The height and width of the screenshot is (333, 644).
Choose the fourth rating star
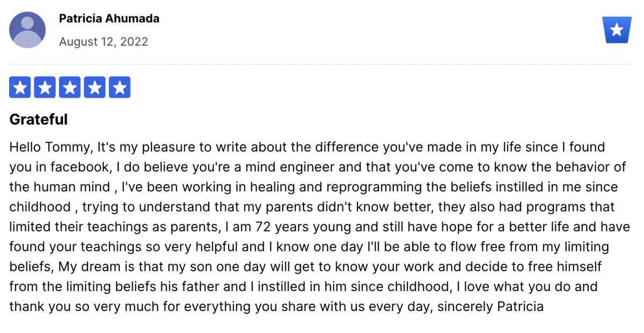95,88
